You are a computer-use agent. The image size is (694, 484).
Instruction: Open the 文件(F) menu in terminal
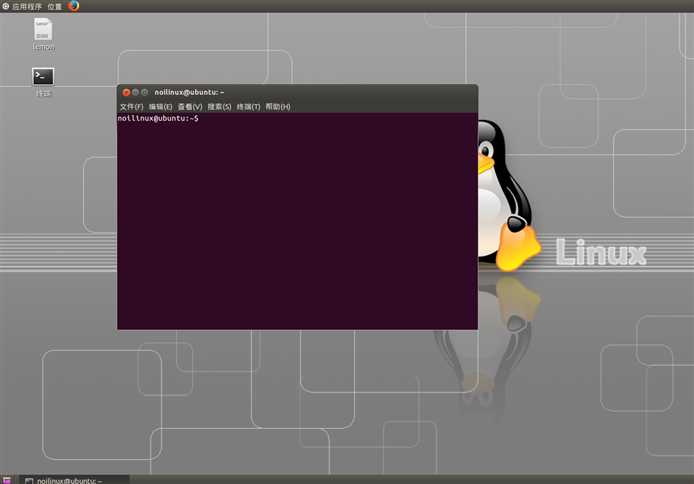click(x=131, y=107)
